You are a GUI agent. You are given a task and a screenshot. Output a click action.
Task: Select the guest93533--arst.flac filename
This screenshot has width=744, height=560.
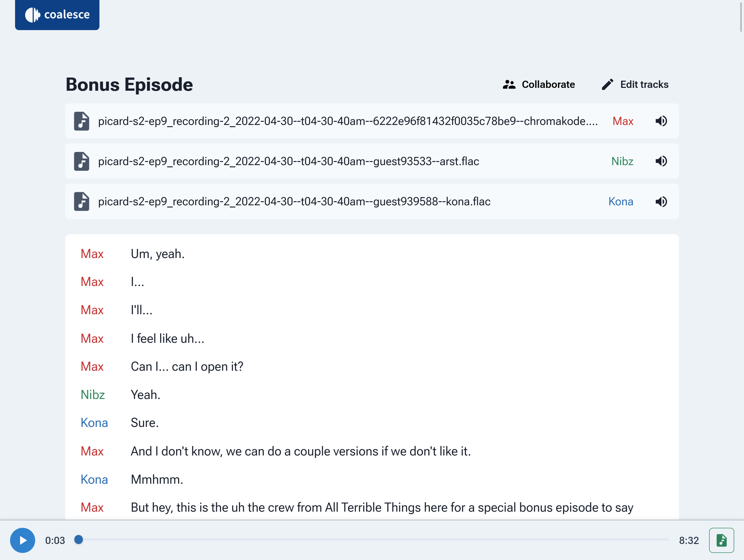pos(288,161)
